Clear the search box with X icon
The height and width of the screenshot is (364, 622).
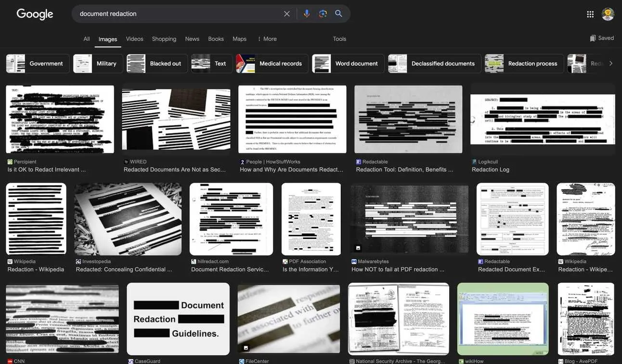click(287, 14)
